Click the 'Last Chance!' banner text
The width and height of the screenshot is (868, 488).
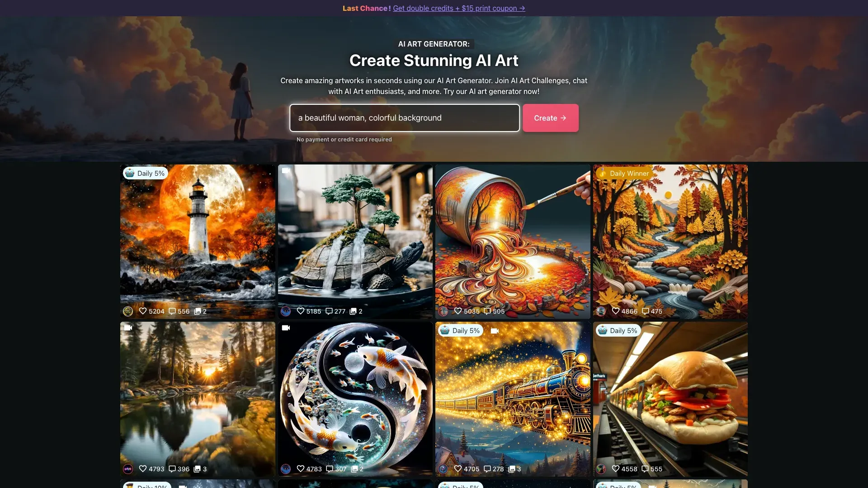click(367, 8)
